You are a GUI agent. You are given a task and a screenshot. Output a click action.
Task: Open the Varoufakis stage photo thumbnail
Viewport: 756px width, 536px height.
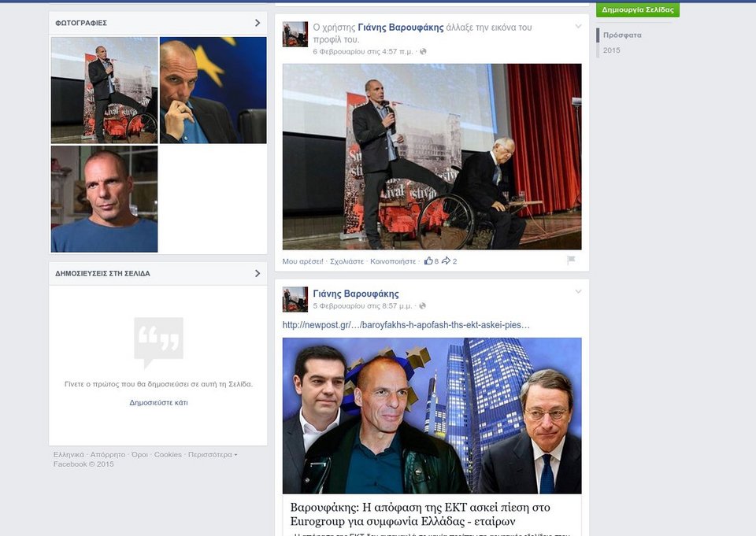(x=103, y=89)
